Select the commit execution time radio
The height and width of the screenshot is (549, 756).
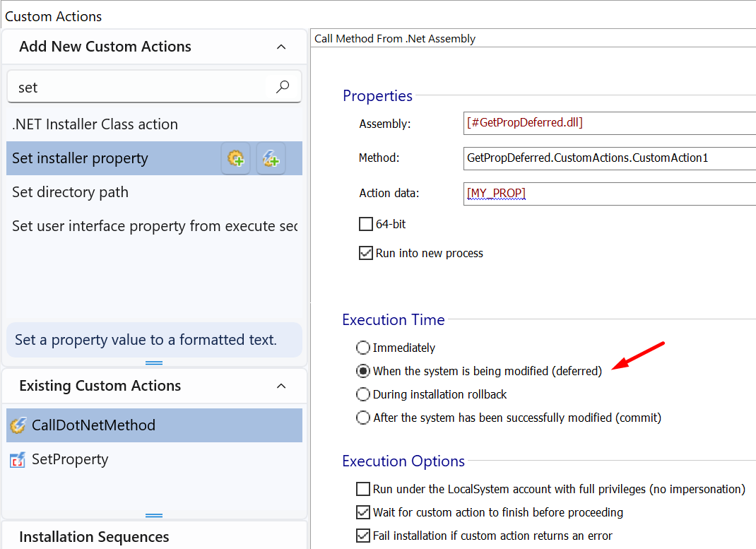(363, 418)
